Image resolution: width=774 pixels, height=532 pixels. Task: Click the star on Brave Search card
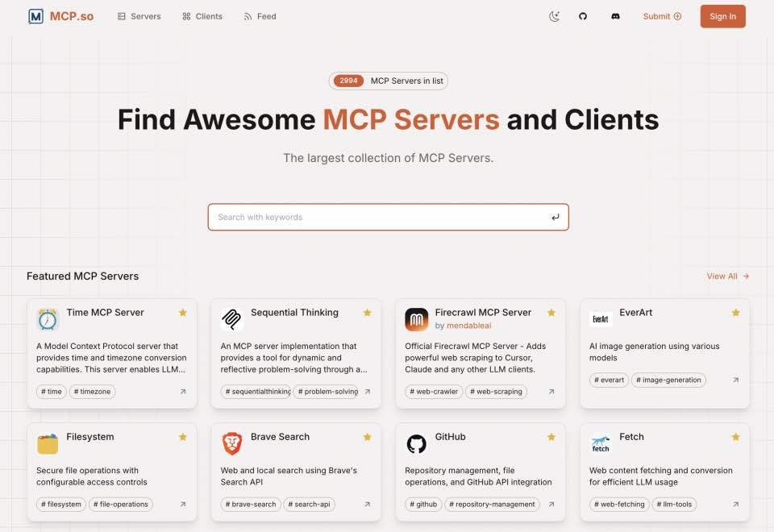point(367,437)
